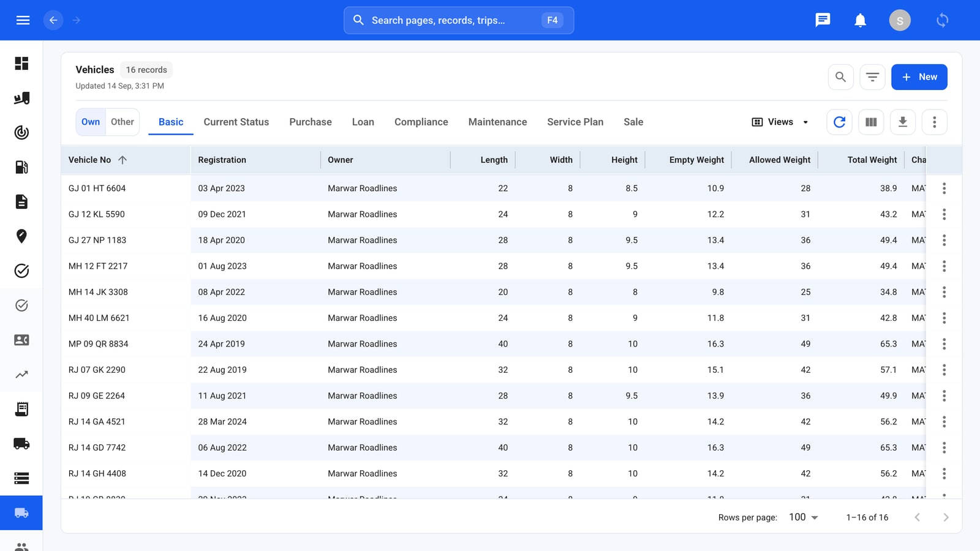Click registration date 28 Mar 2024
Viewport: 980px width, 551px height.
(222, 422)
